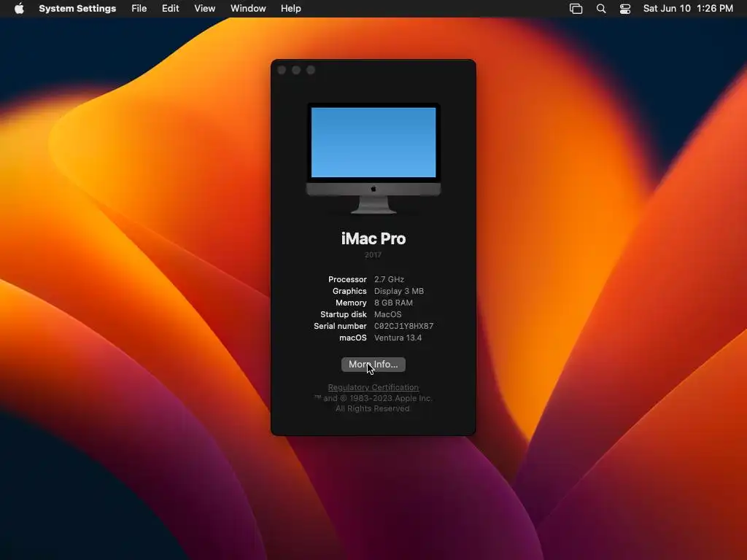The width and height of the screenshot is (747, 560).
Task: Open the Regulatory Certification link
Action: (373, 387)
